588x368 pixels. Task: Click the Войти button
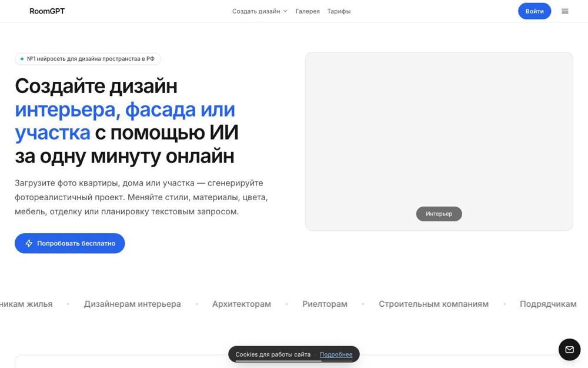pyautogui.click(x=534, y=11)
